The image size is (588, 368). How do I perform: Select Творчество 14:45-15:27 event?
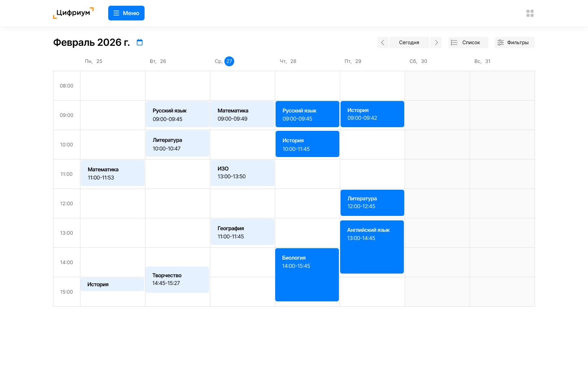(177, 279)
